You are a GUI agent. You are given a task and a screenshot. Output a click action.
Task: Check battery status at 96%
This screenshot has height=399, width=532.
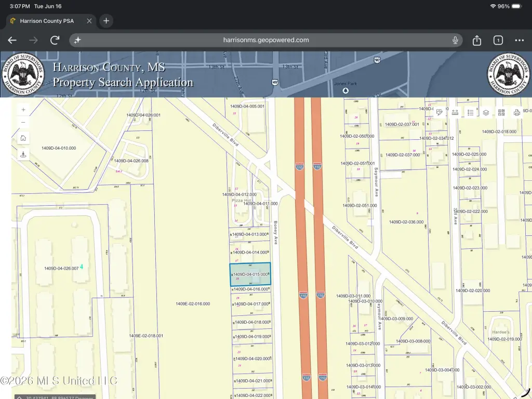(509, 6)
